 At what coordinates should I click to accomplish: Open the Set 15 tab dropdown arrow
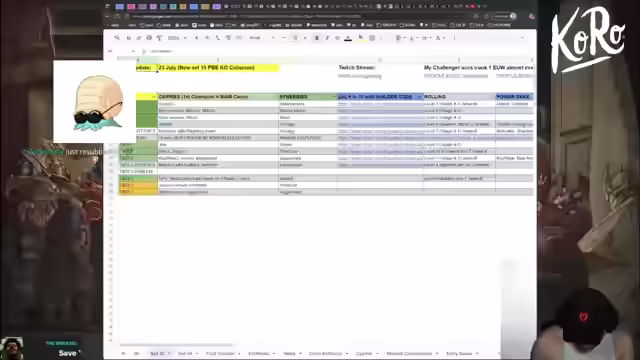tap(169, 353)
